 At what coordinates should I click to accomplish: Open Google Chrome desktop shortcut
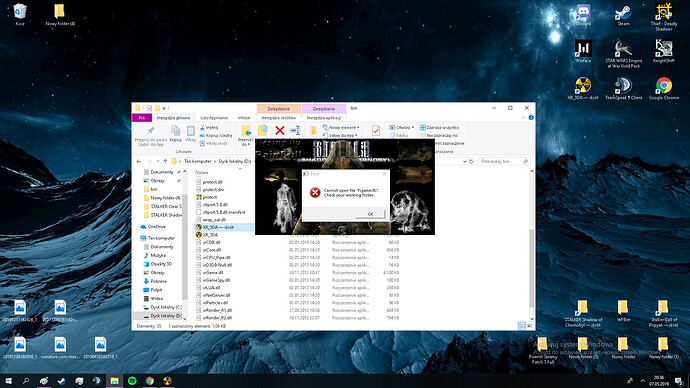664,88
